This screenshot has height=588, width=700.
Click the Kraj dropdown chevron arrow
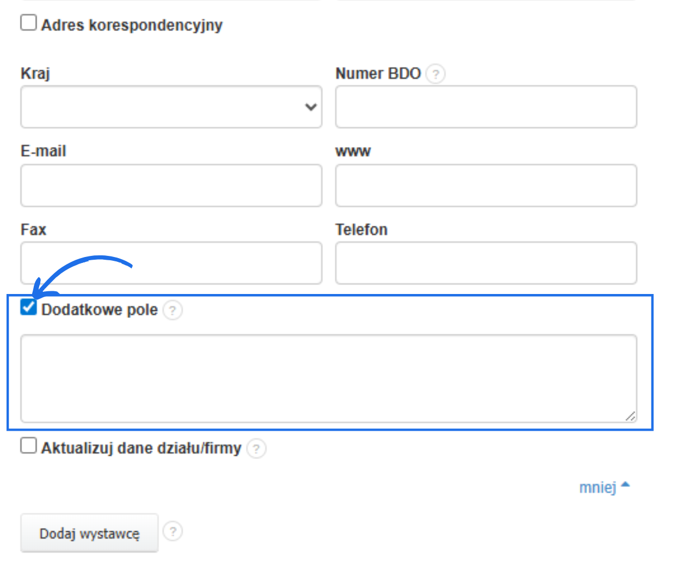[311, 107]
